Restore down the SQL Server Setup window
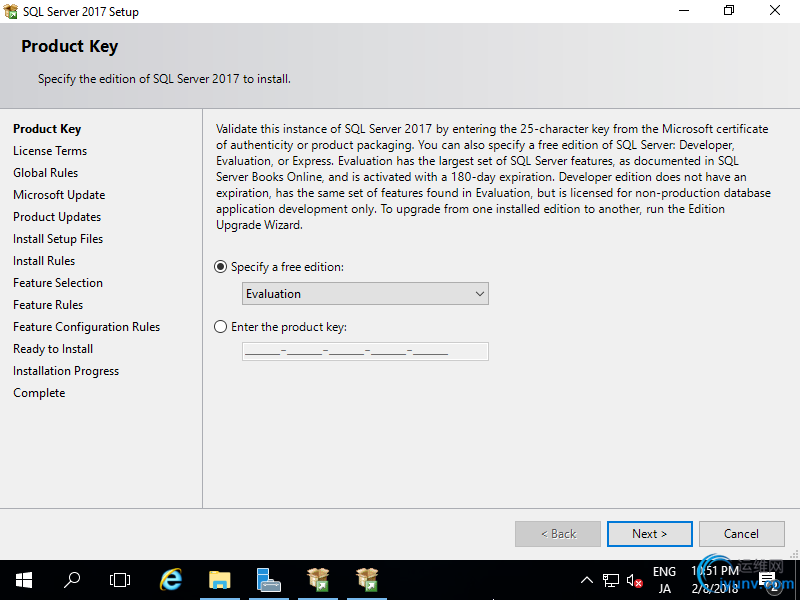 [729, 11]
